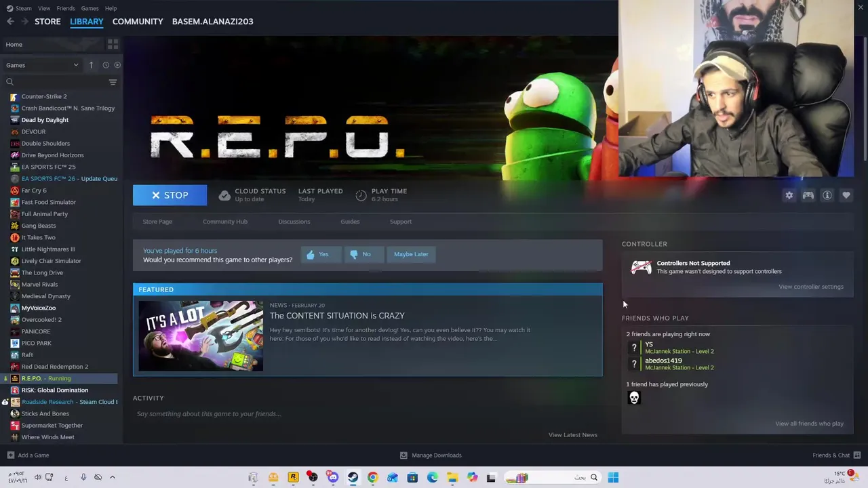Click Add a Game

[x=28, y=455]
